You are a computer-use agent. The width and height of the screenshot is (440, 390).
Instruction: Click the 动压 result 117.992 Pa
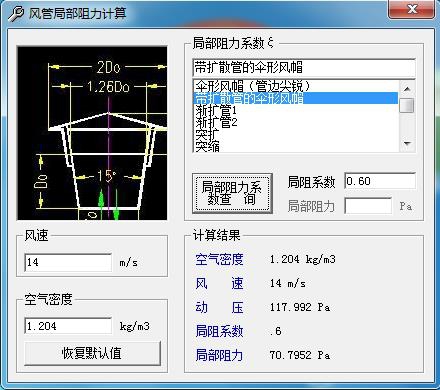coord(300,307)
